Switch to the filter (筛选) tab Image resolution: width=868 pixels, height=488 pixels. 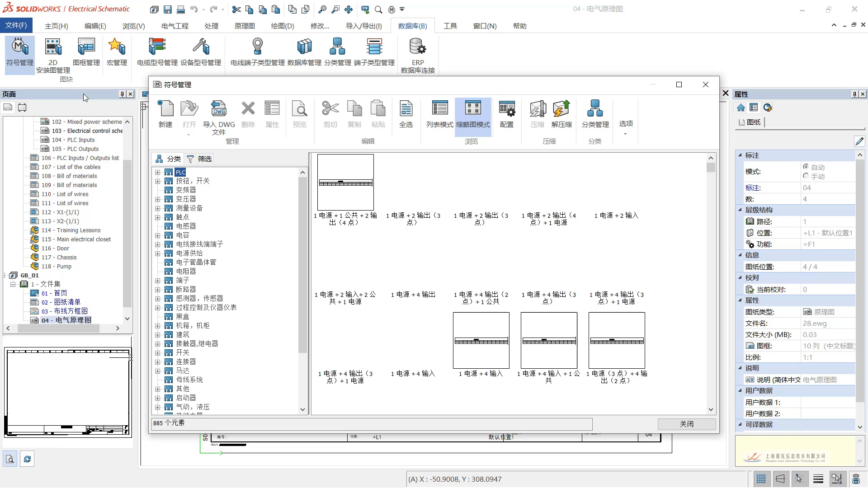pyautogui.click(x=199, y=159)
